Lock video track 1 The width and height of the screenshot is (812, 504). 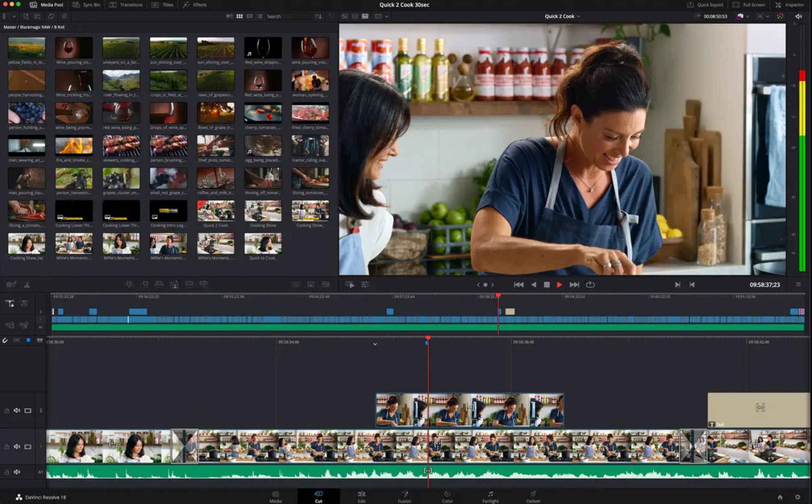tap(6, 446)
